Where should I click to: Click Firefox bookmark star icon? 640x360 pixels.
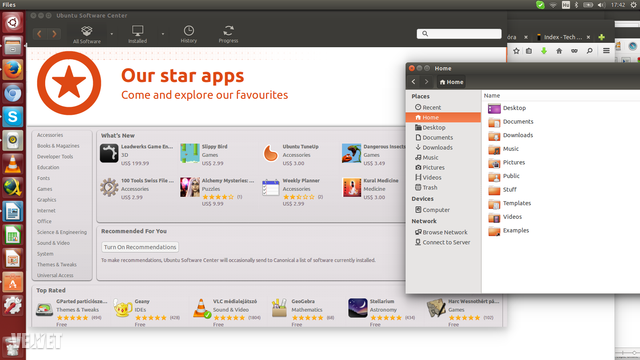tap(516, 51)
